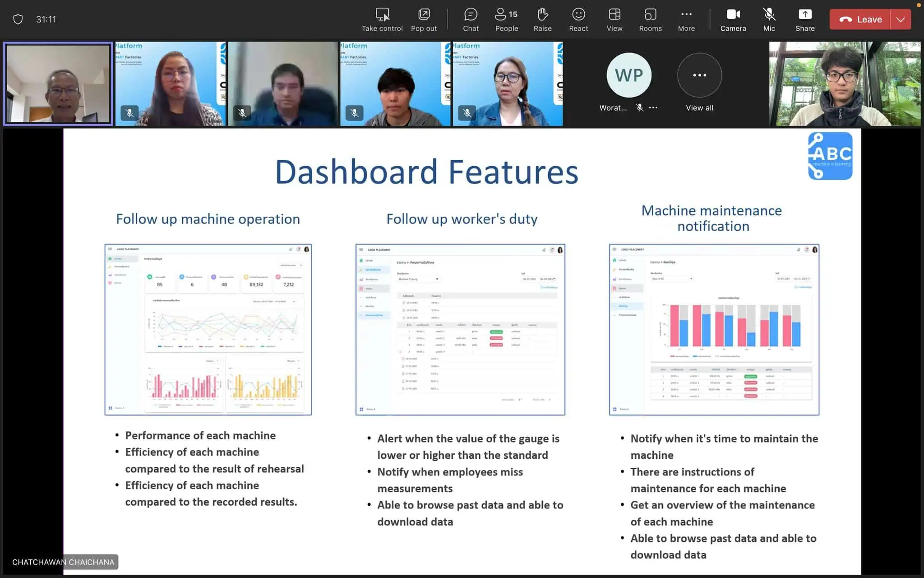Toggle the Mic mute button
This screenshot has width=924, height=578.
click(x=768, y=19)
